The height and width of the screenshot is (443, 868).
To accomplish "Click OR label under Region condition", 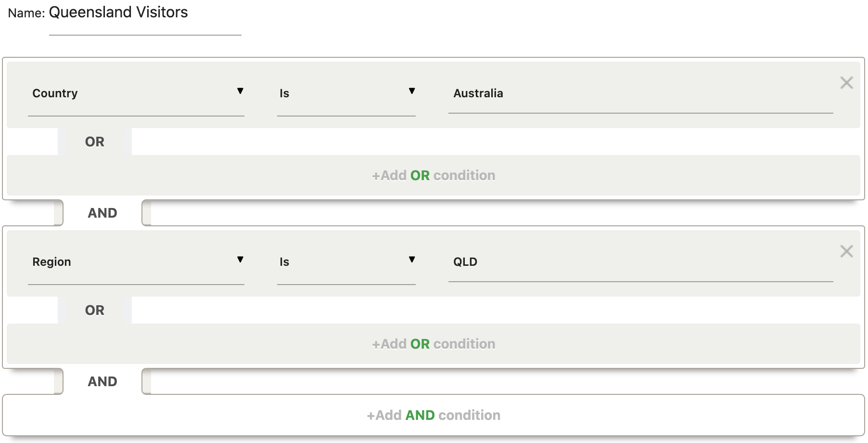I will (95, 310).
